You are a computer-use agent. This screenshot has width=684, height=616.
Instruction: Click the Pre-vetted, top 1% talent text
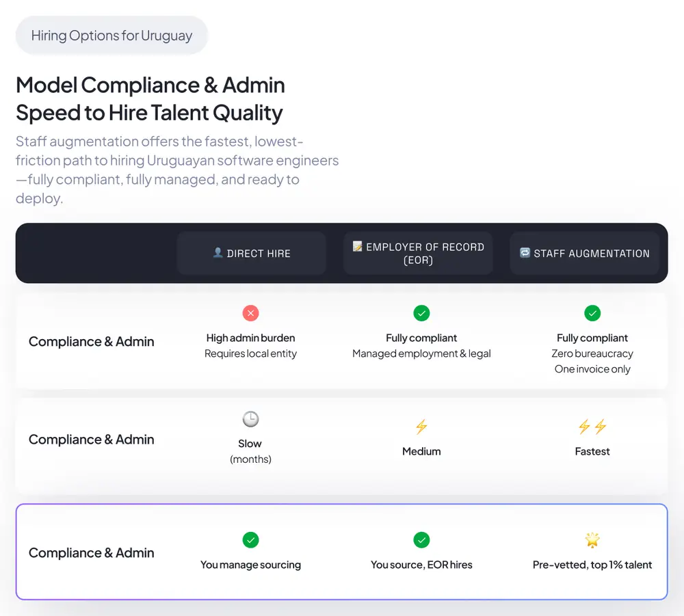(592, 565)
